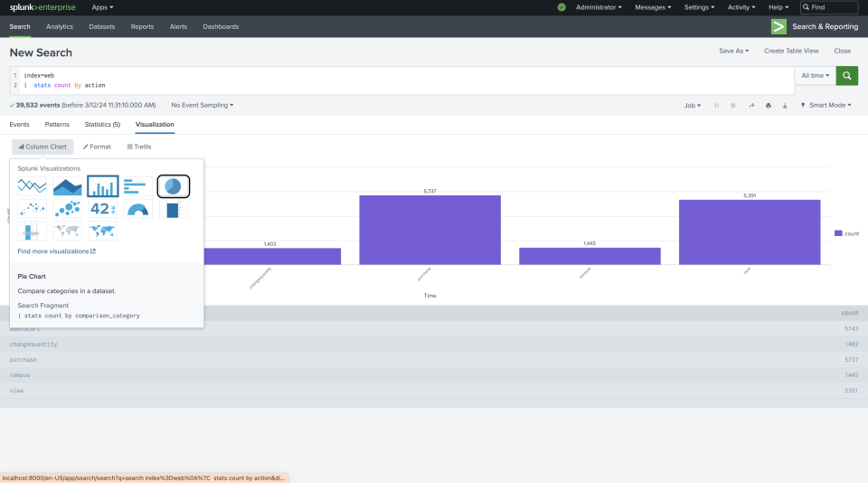Open the Administrator dropdown menu

pyautogui.click(x=599, y=7)
